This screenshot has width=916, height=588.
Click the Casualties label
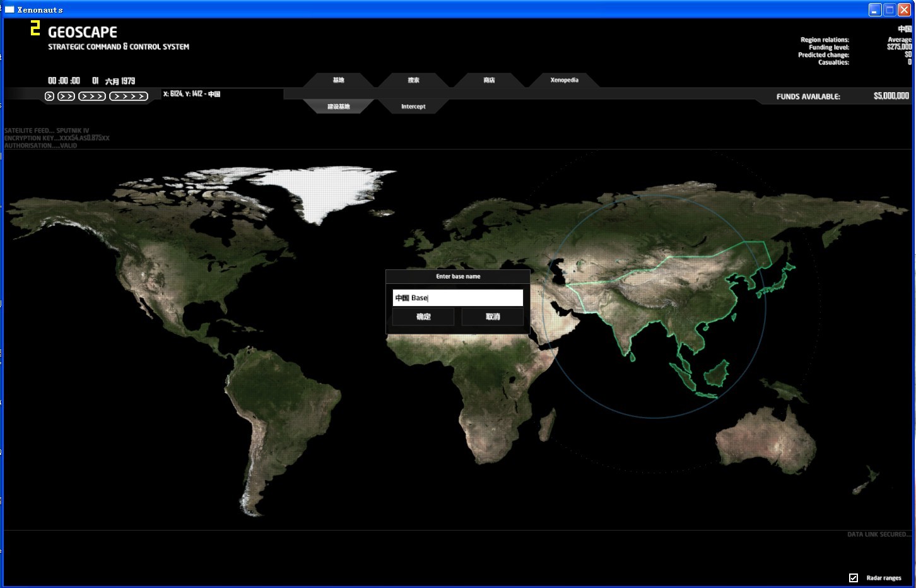833,62
